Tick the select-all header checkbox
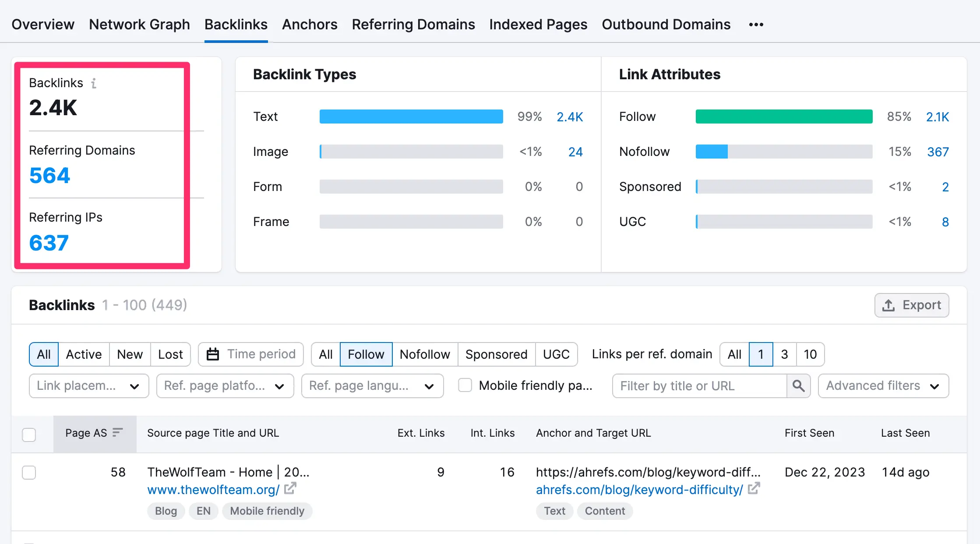The width and height of the screenshot is (980, 544). [29, 434]
